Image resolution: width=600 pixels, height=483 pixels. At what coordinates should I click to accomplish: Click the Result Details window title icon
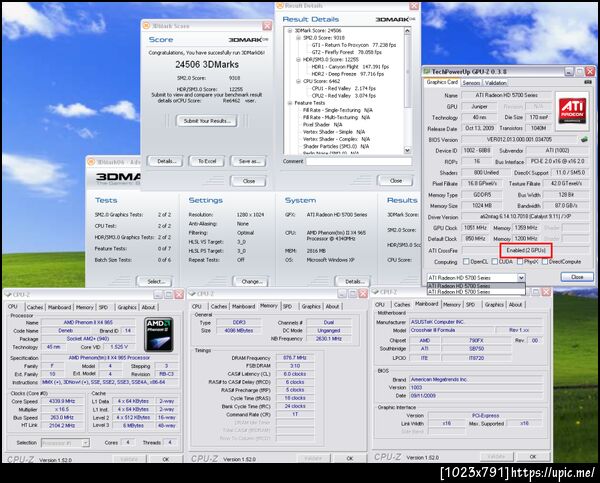click(x=280, y=6)
